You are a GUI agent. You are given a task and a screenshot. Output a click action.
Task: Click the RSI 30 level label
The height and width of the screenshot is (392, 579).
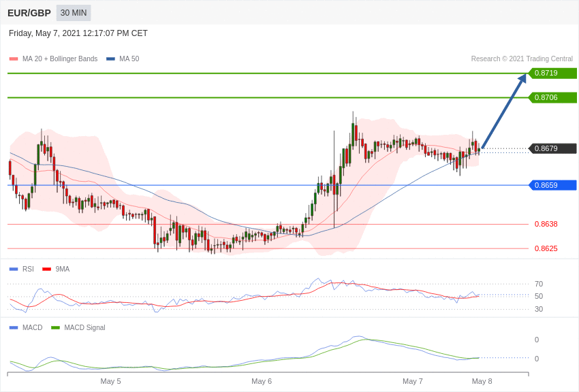539,309
